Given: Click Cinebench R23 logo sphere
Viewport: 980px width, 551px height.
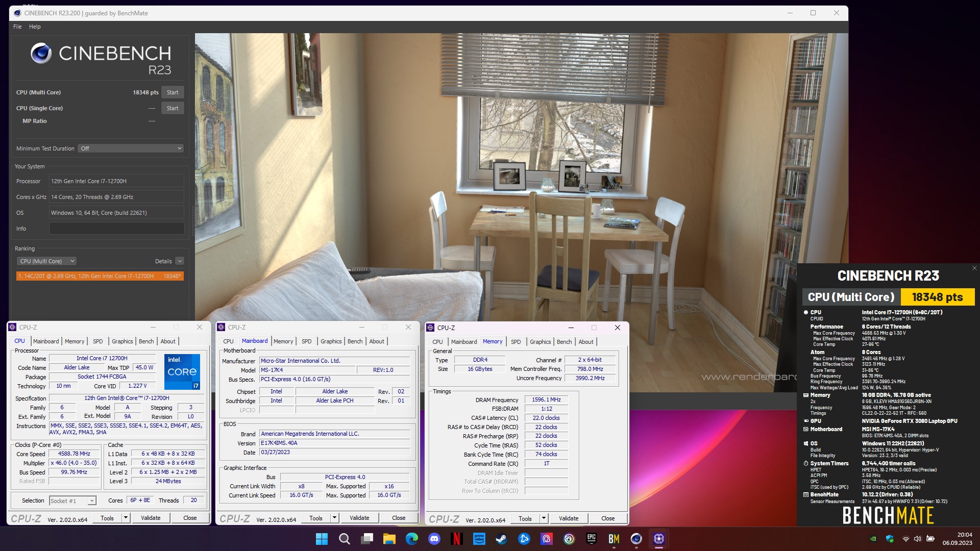Looking at the screenshot, I should 41,54.
